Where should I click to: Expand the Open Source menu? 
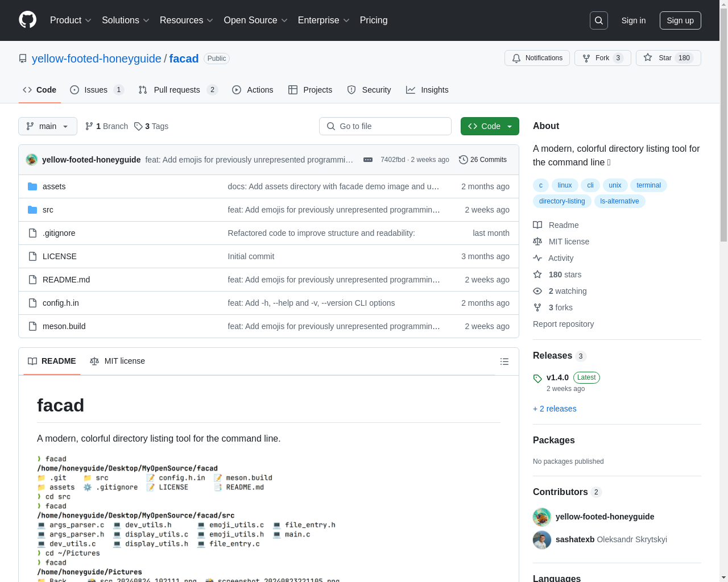pyautogui.click(x=256, y=20)
